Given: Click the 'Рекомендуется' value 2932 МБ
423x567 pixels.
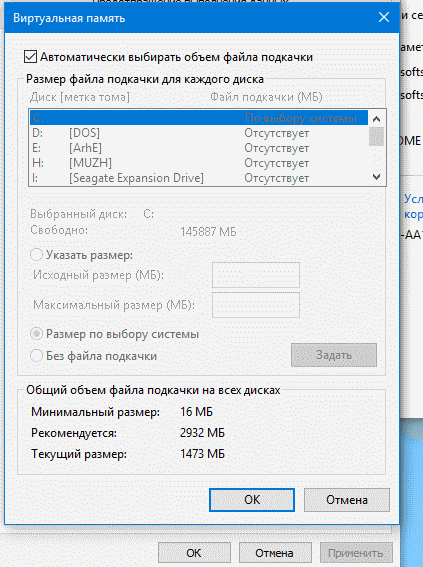Looking at the screenshot, I should pyautogui.click(x=202, y=433).
